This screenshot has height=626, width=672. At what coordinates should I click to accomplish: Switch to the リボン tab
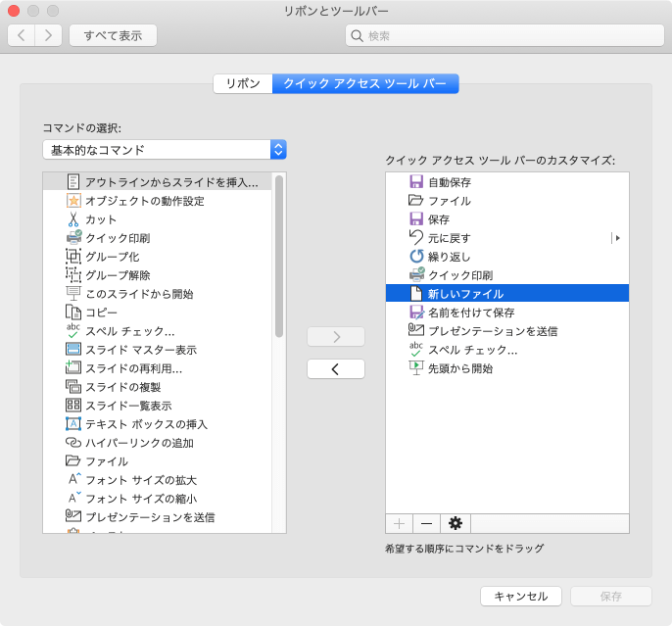(243, 84)
